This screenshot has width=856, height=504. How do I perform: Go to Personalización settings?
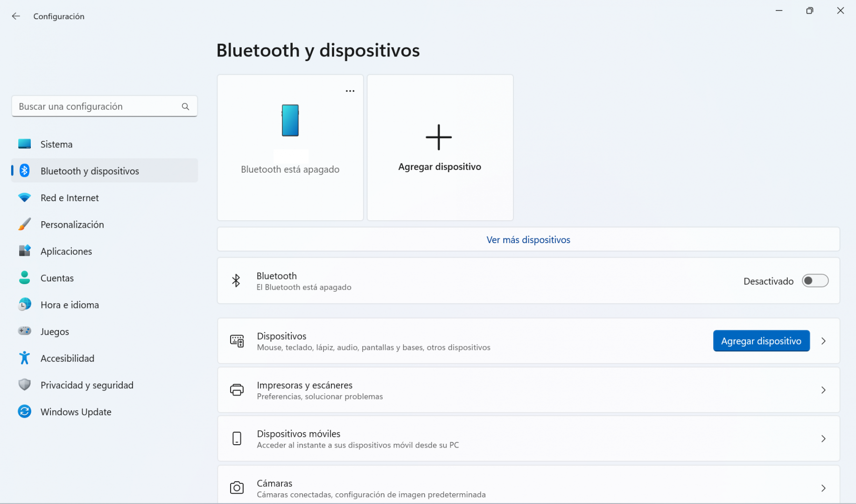72,224
